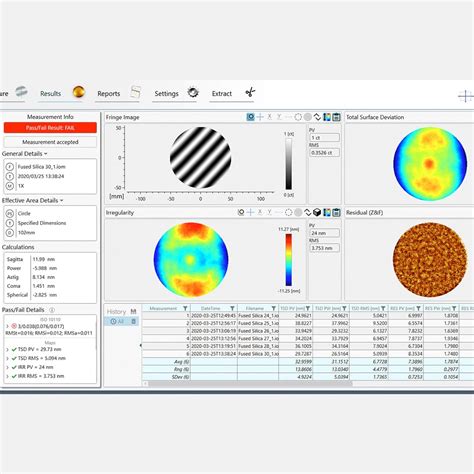Click up-down arrows icon in Irregularity toolbar
The image size is (474, 474).
[308, 212]
